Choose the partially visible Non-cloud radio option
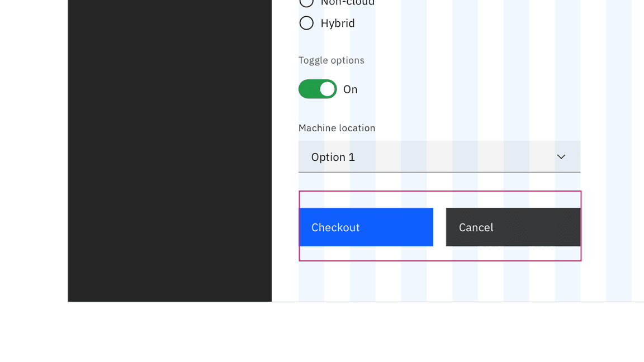This screenshot has width=644, height=362. (x=306, y=2)
